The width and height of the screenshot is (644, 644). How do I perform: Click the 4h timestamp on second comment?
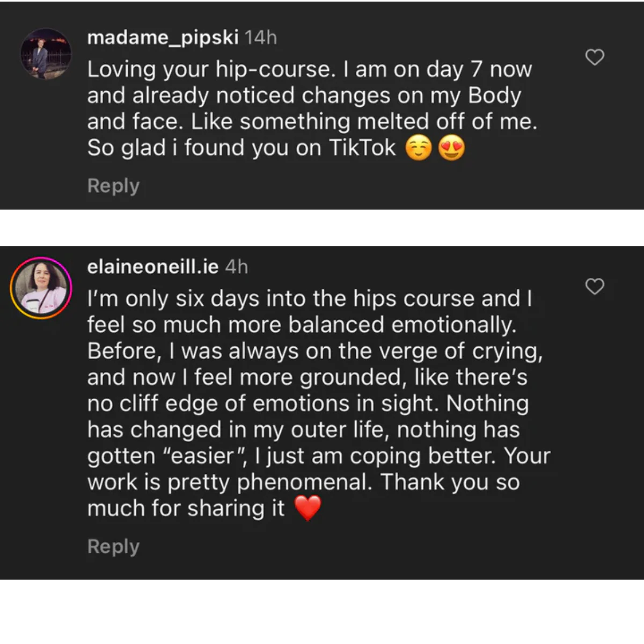(x=237, y=267)
